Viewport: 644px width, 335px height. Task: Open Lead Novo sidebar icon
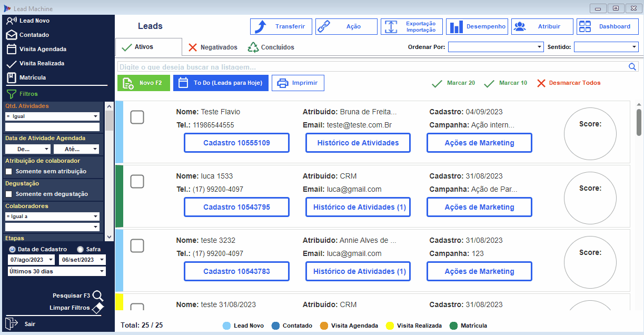pos(11,21)
